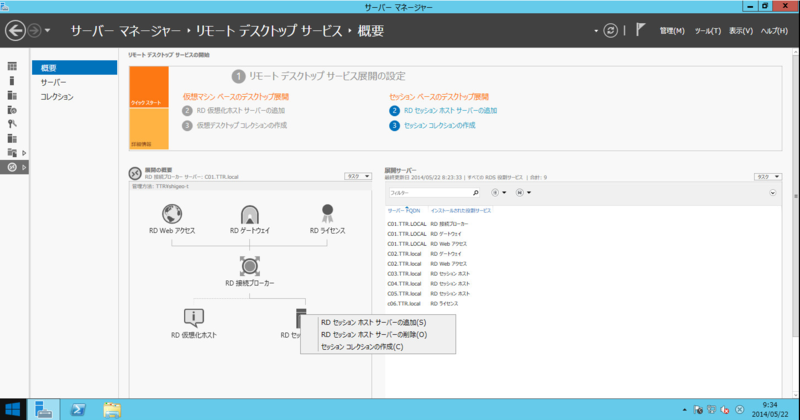Click the RD ライセンス ribbon icon
The width and height of the screenshot is (800, 420).
click(328, 213)
